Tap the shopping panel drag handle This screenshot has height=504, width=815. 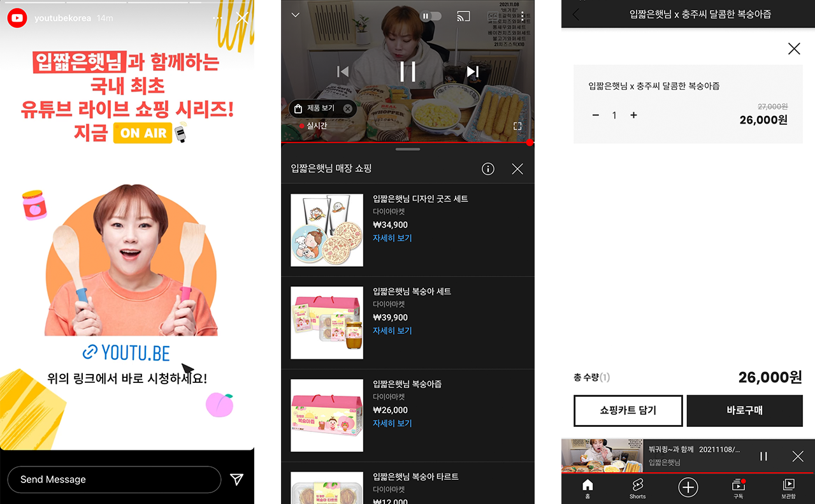pyautogui.click(x=408, y=149)
